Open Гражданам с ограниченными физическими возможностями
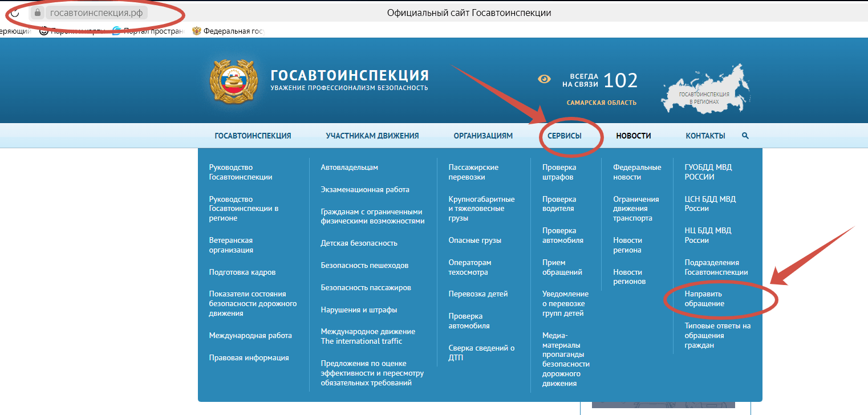868x415 pixels. click(x=373, y=216)
